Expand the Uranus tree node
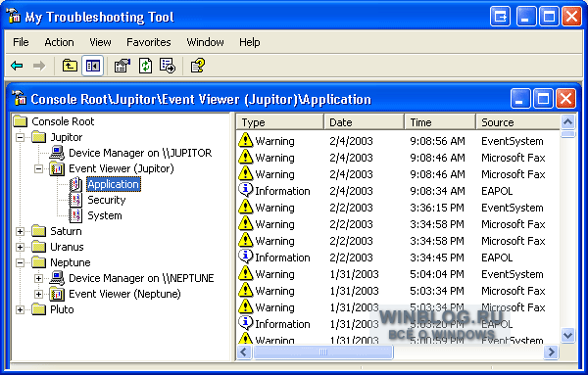The height and width of the screenshot is (375, 588). tap(20, 248)
